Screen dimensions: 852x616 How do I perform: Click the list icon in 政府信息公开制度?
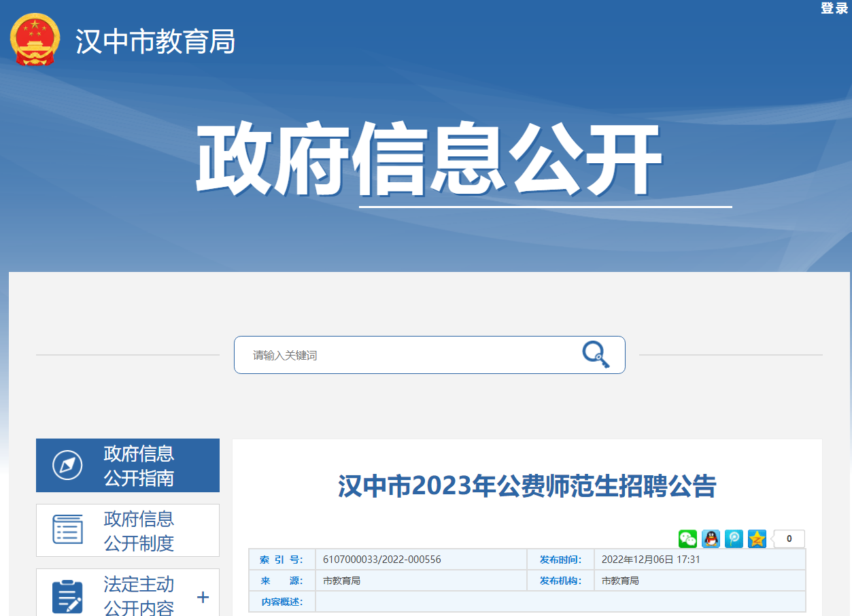click(67, 530)
